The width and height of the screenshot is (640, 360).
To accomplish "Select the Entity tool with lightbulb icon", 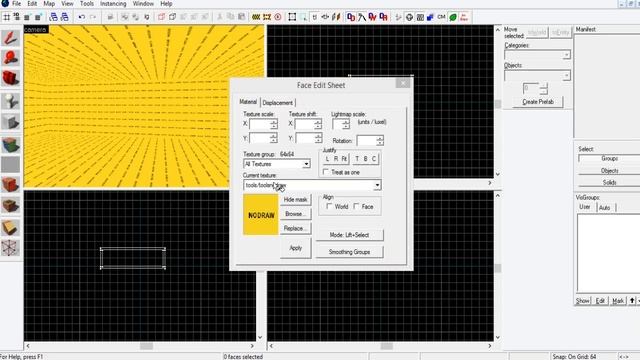I will [10, 101].
